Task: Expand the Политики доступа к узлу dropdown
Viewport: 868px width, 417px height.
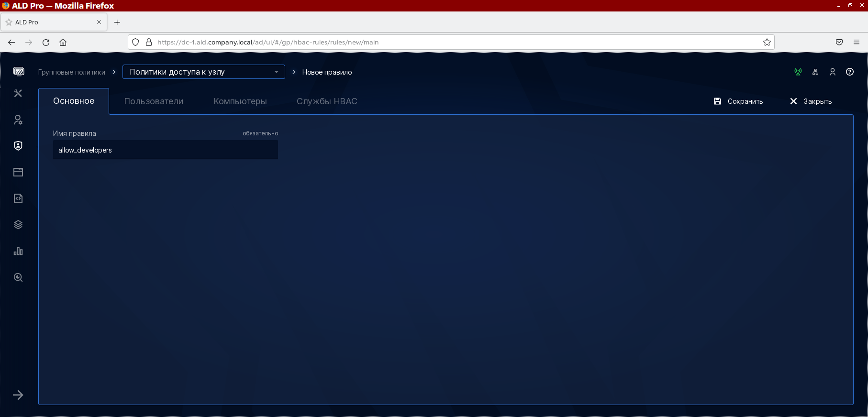Action: pos(204,72)
